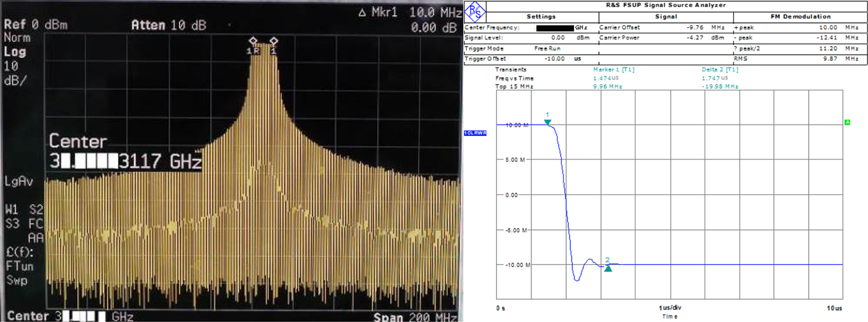Click the marker 1 diamond on spectrum peak
Image resolution: width=868 pixels, height=322 pixels.
(273, 41)
